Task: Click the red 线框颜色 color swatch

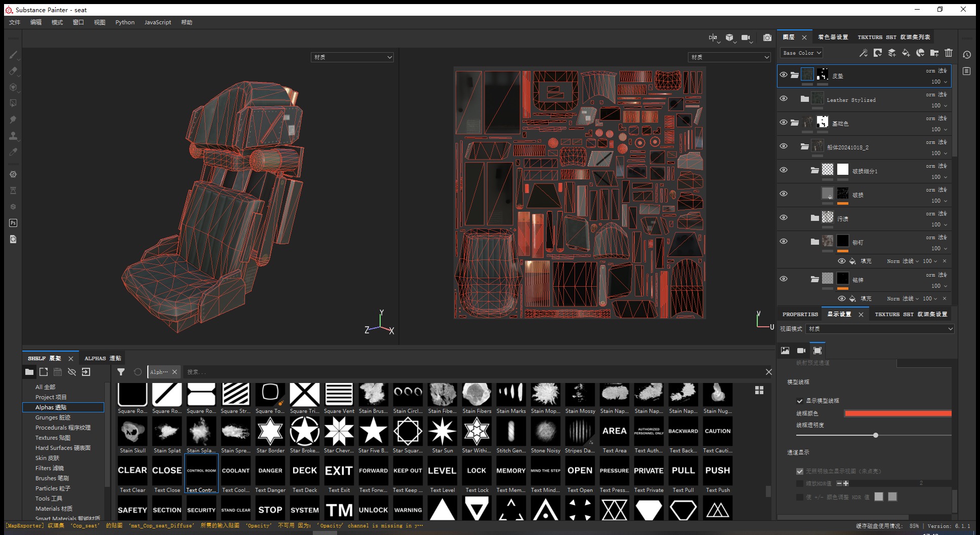Action: [898, 413]
